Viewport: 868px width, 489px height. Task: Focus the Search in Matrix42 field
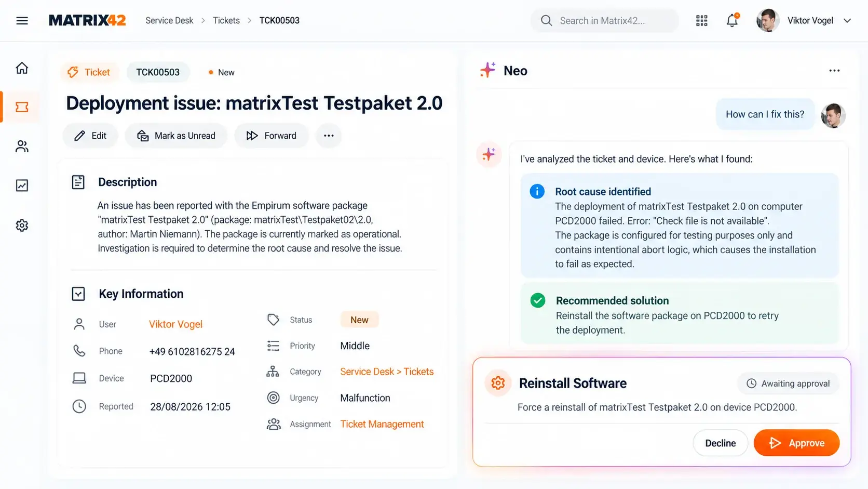tap(605, 21)
